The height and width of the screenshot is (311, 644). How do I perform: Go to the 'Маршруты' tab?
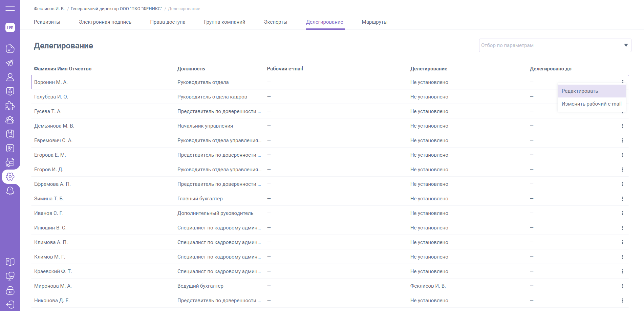click(x=374, y=22)
